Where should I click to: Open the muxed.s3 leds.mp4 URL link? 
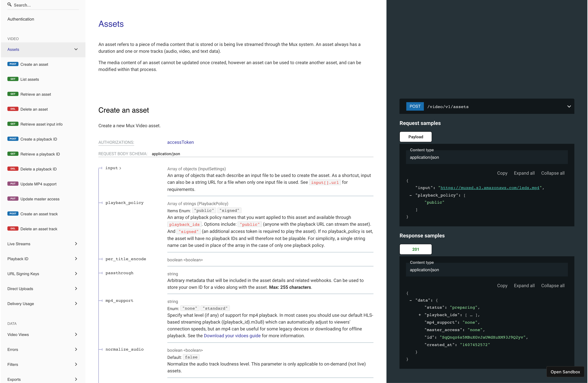[490, 188]
